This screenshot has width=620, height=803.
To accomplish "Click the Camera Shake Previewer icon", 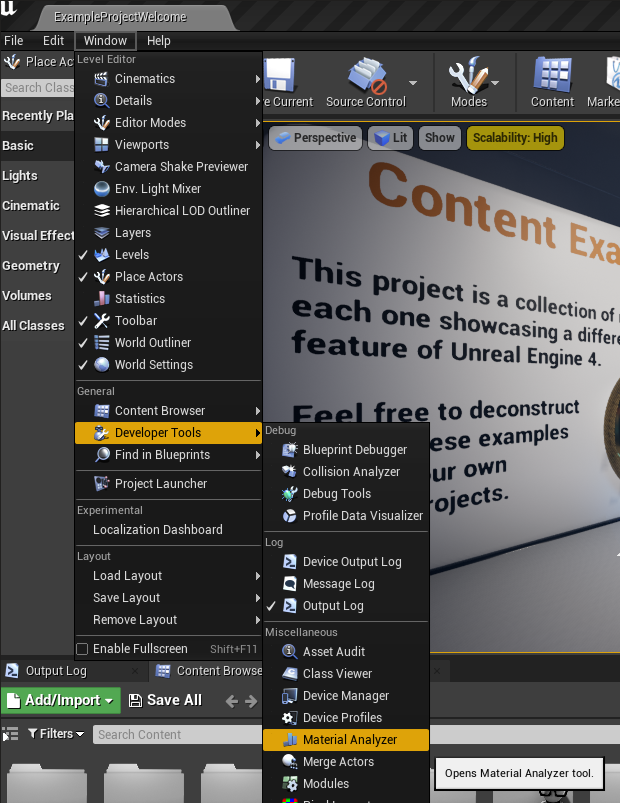I will pyautogui.click(x=102, y=167).
